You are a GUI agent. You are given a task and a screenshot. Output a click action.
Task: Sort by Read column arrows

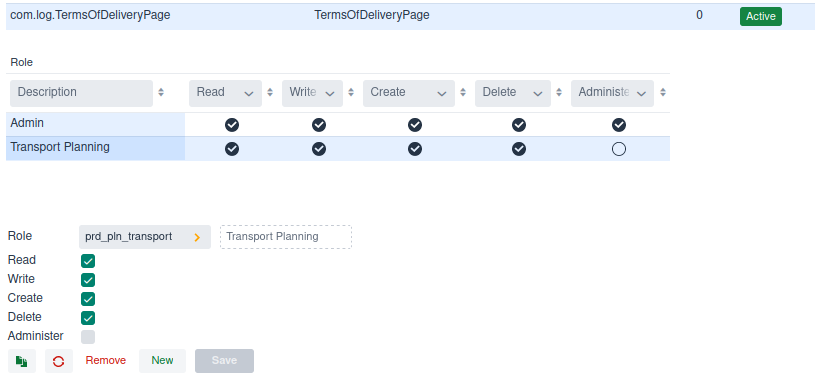point(270,92)
